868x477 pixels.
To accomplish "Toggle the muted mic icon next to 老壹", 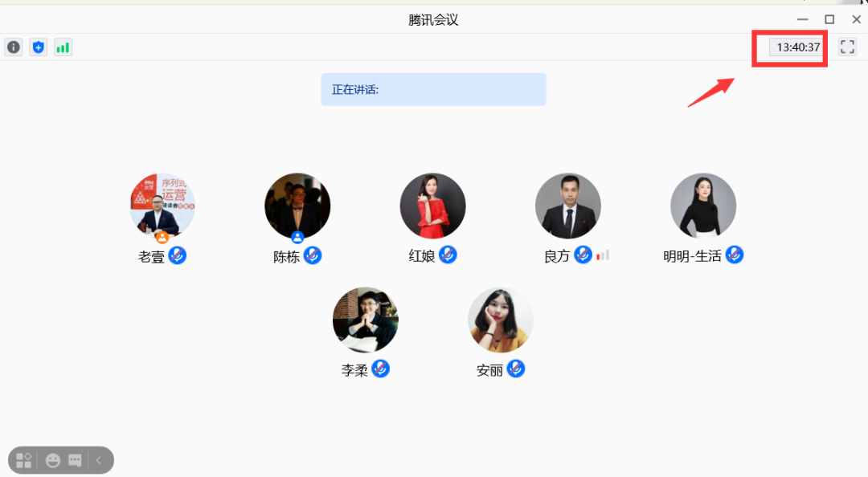I will (x=177, y=255).
